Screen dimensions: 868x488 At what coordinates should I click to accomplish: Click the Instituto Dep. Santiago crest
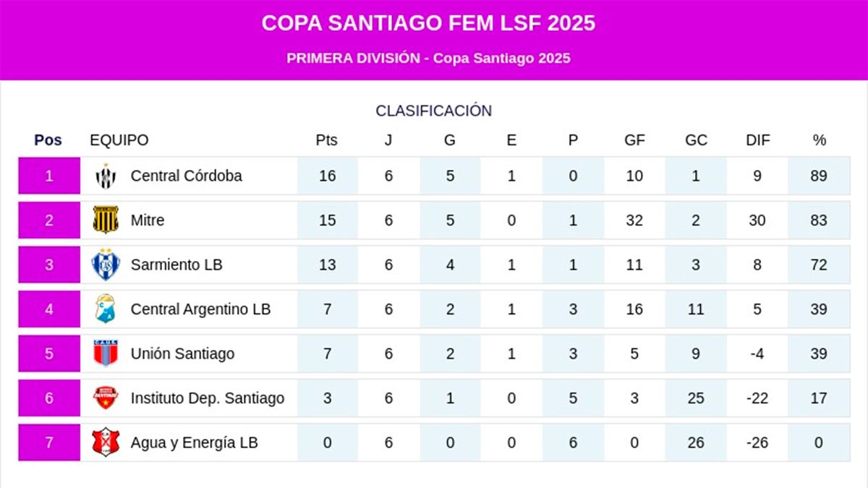point(106,398)
